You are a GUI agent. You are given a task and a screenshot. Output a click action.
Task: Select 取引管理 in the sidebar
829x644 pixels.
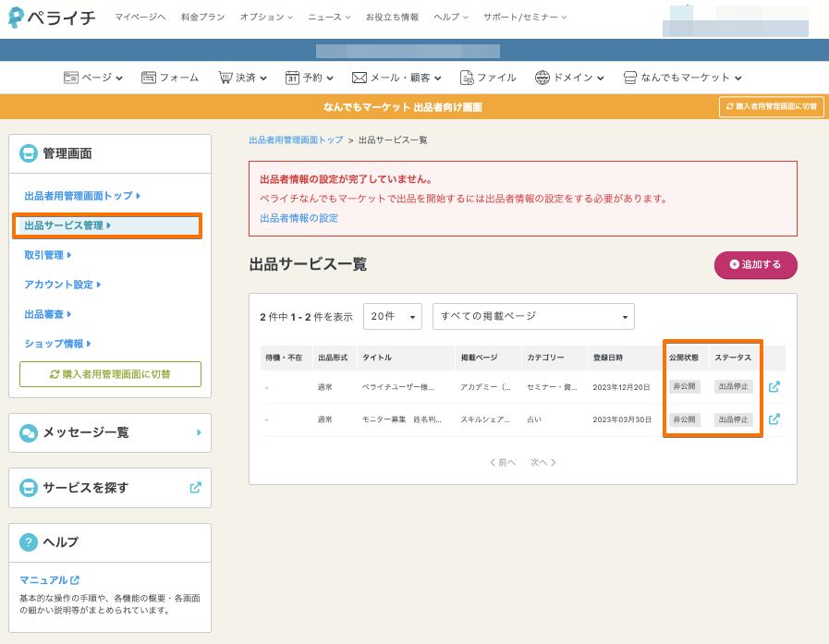coord(46,255)
